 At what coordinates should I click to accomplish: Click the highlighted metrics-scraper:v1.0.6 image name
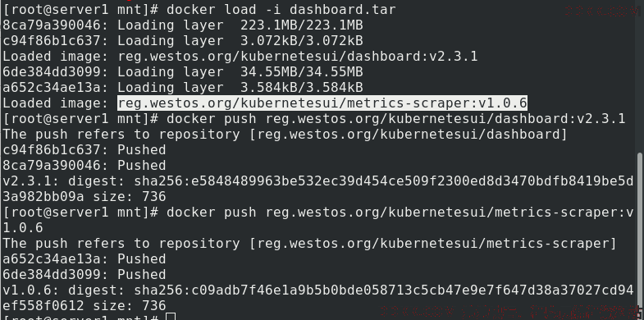[322, 103]
